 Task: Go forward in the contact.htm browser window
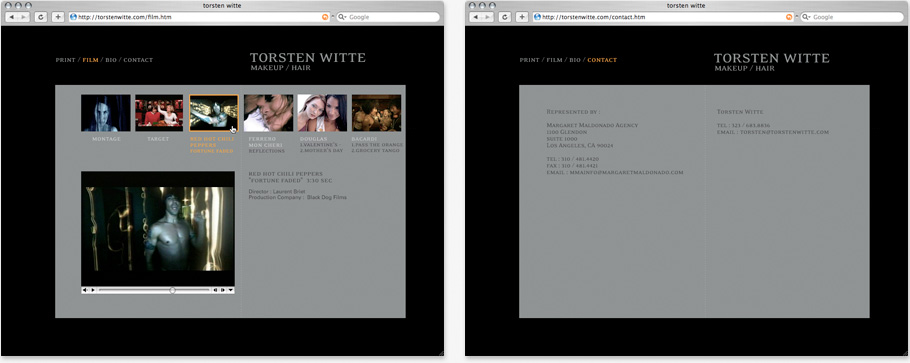pyautogui.click(x=489, y=17)
